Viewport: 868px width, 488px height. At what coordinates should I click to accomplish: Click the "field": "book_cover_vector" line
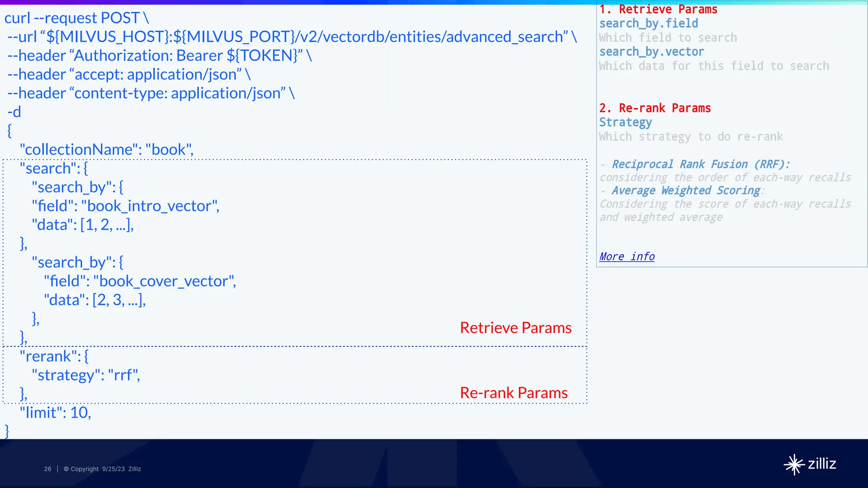point(140,281)
